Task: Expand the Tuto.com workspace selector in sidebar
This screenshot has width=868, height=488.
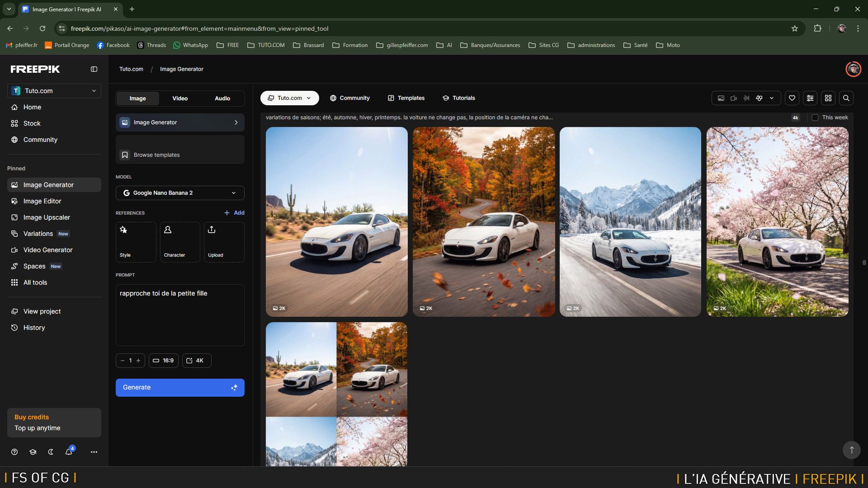Action: [x=54, y=91]
